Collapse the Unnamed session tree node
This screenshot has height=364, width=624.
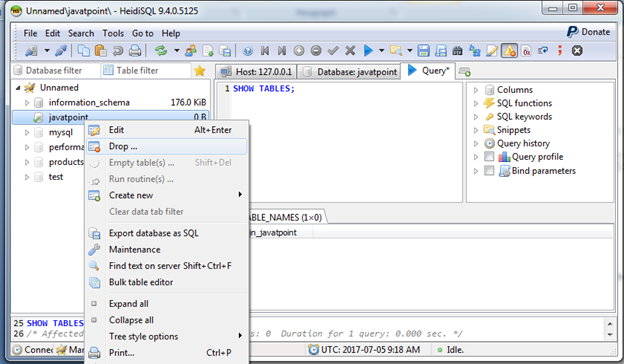pyautogui.click(x=18, y=88)
